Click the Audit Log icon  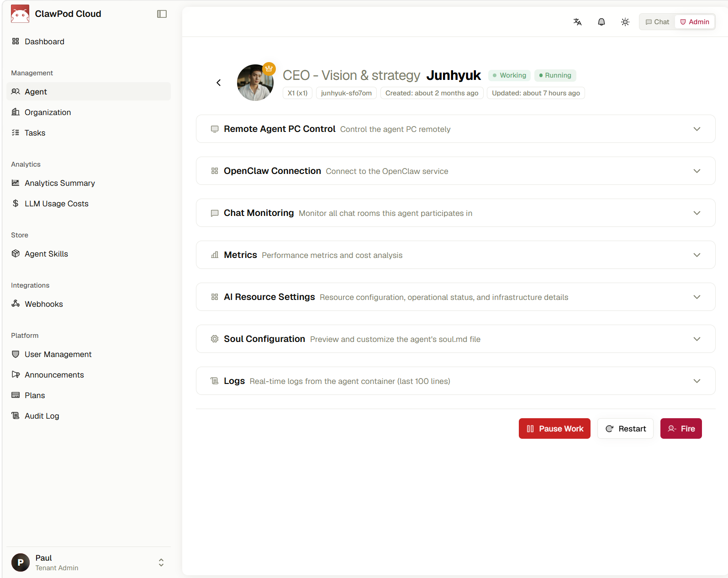pos(16,416)
